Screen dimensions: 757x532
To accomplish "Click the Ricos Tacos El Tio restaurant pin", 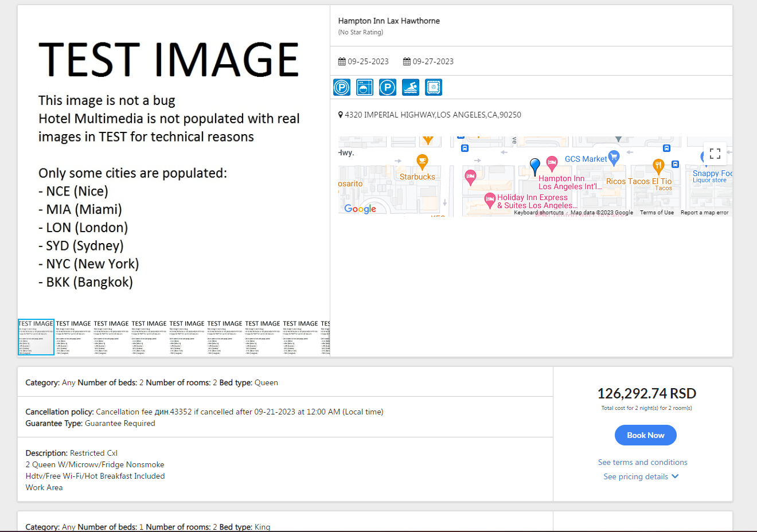I will [658, 166].
